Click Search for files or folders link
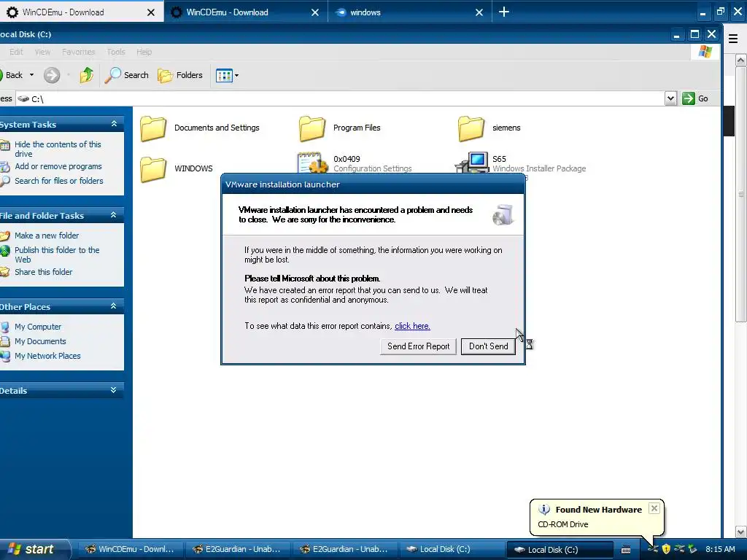 pos(58,181)
